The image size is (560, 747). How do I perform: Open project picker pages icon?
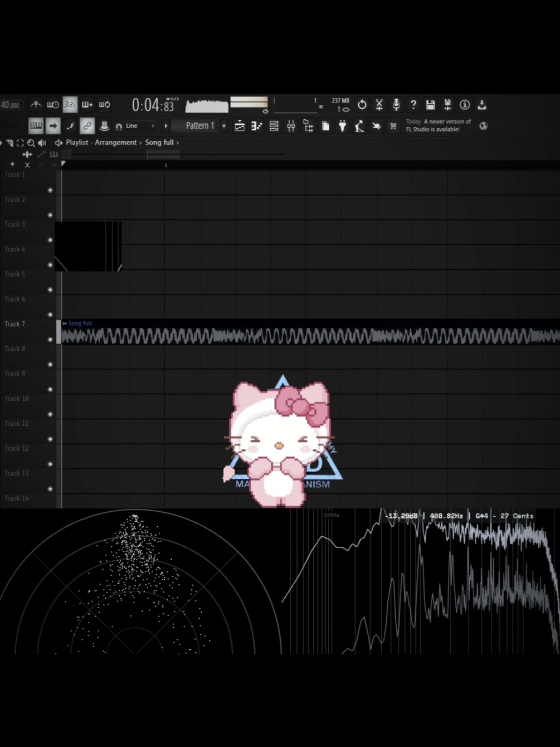point(325,126)
